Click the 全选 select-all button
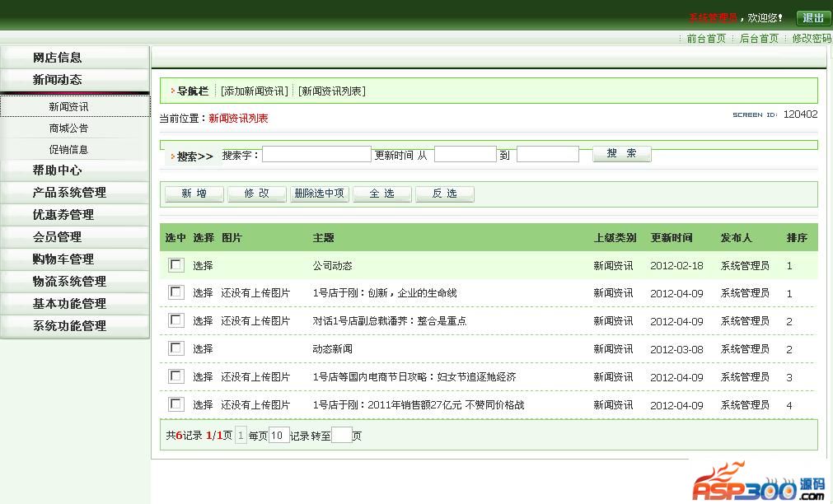The height and width of the screenshot is (504, 833). [381, 194]
